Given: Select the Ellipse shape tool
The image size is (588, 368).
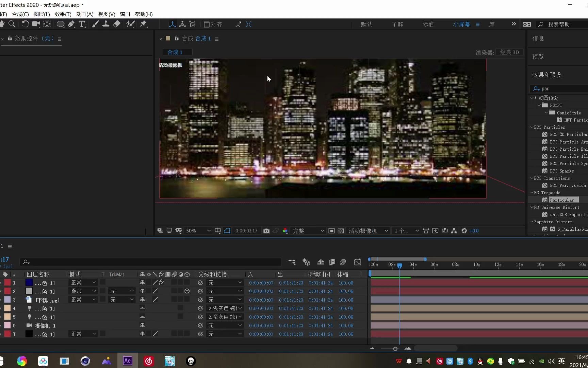Looking at the screenshot, I should coord(60,24).
